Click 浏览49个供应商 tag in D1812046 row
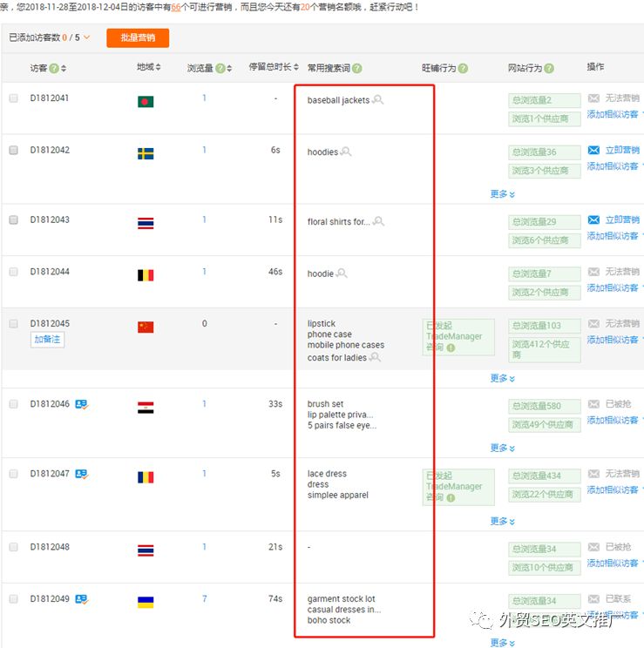 [545, 425]
